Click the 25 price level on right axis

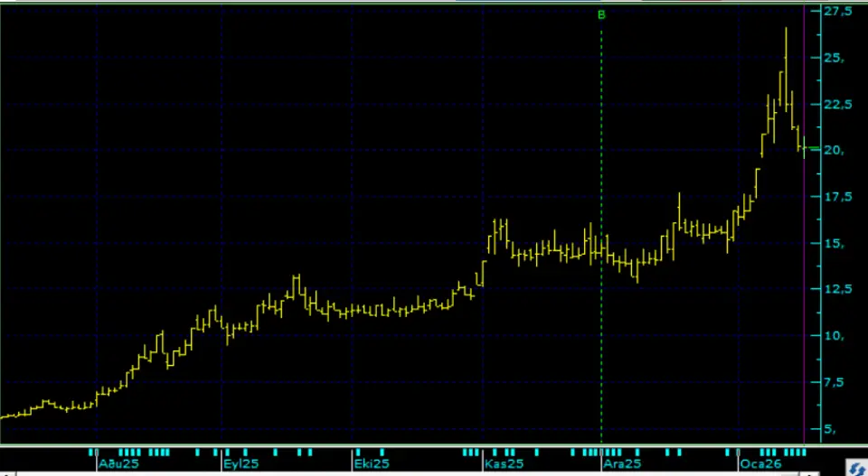[x=833, y=58]
